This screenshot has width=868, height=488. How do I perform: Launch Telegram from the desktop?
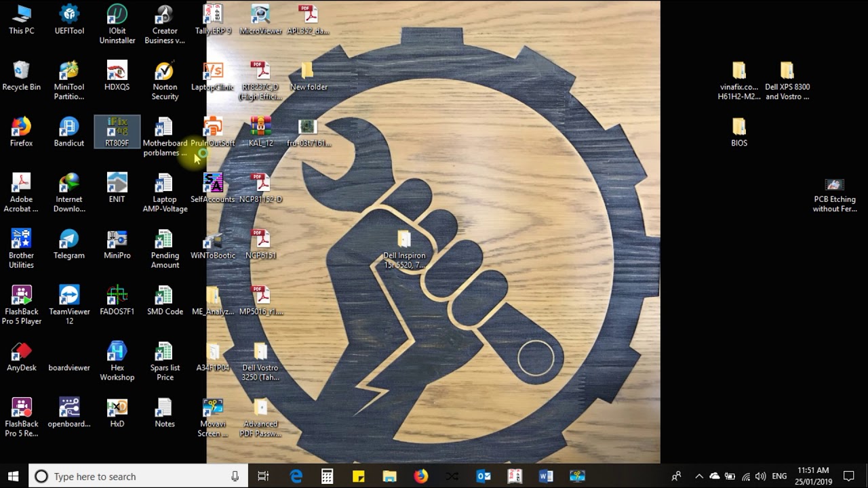69,245
